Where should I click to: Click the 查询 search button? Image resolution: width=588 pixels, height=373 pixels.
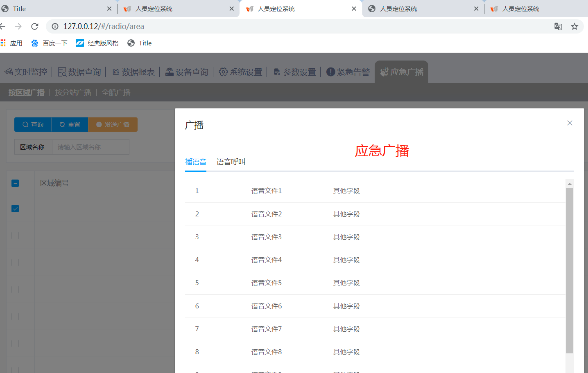click(33, 125)
